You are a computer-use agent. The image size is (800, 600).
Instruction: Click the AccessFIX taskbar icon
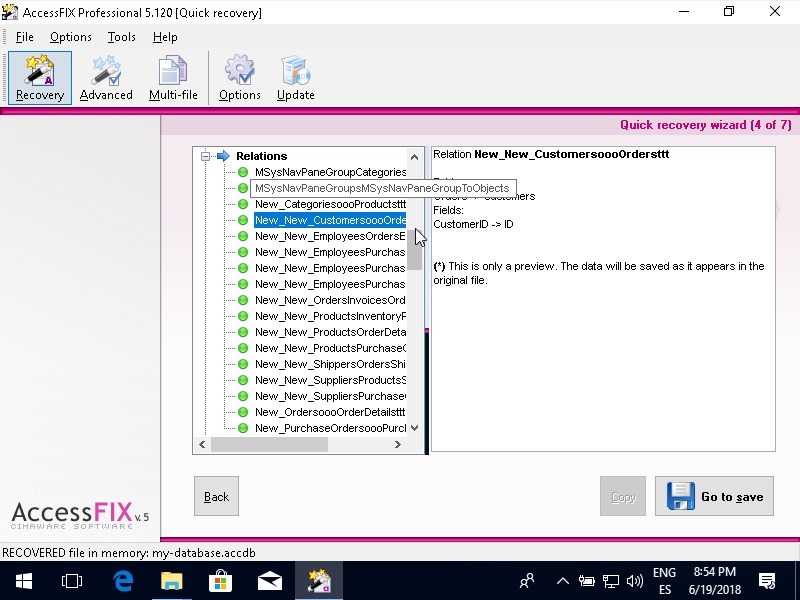[x=319, y=580]
